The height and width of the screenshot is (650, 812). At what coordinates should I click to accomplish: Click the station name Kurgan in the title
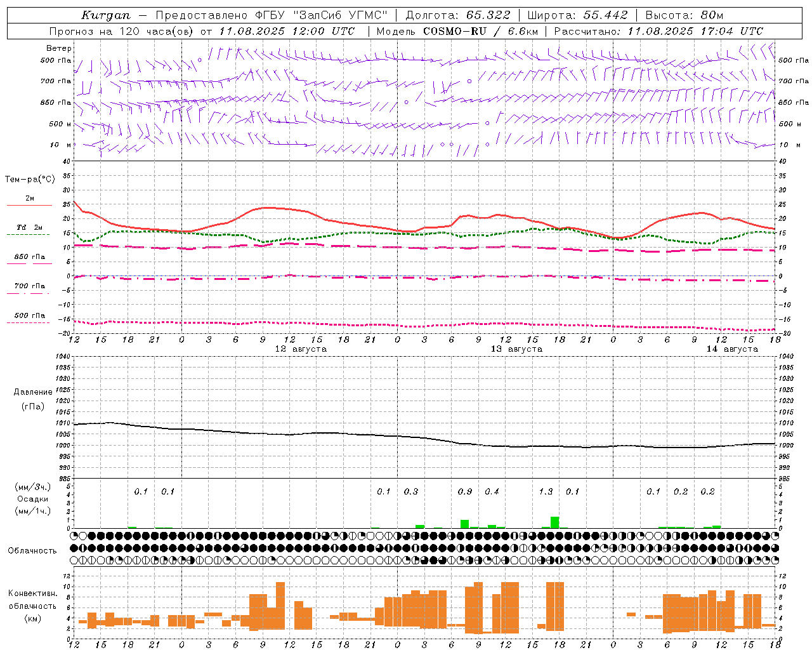pyautogui.click(x=106, y=15)
